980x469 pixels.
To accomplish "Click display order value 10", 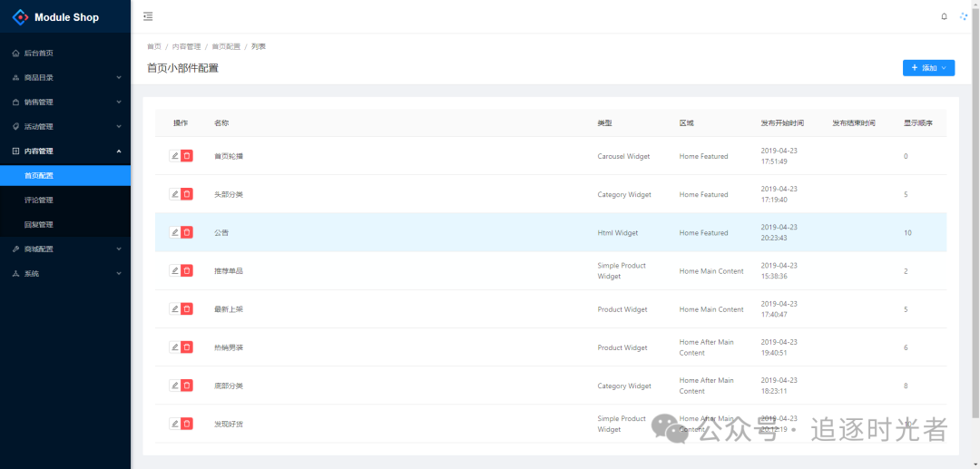I will [x=907, y=232].
